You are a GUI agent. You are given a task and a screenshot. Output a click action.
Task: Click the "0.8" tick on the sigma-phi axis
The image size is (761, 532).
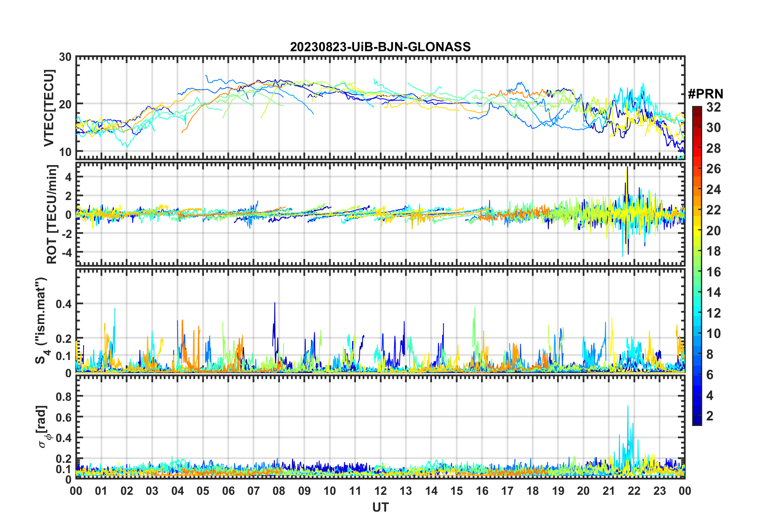pos(64,396)
